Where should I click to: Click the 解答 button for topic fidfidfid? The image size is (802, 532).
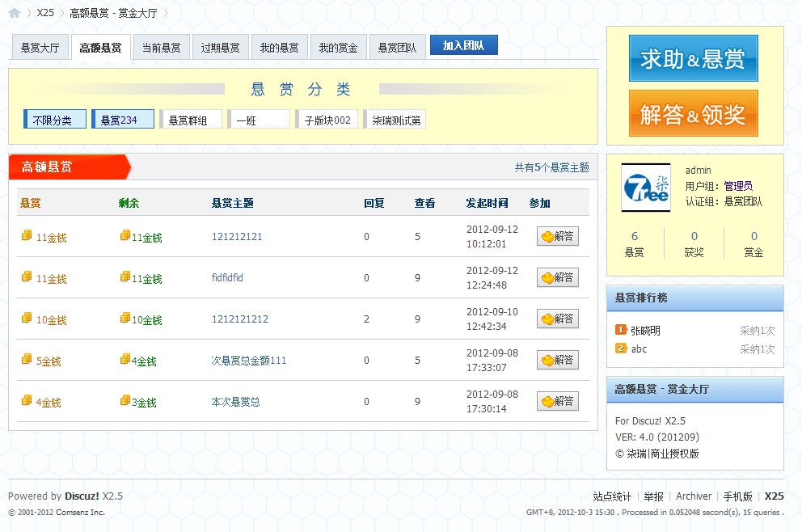click(557, 277)
